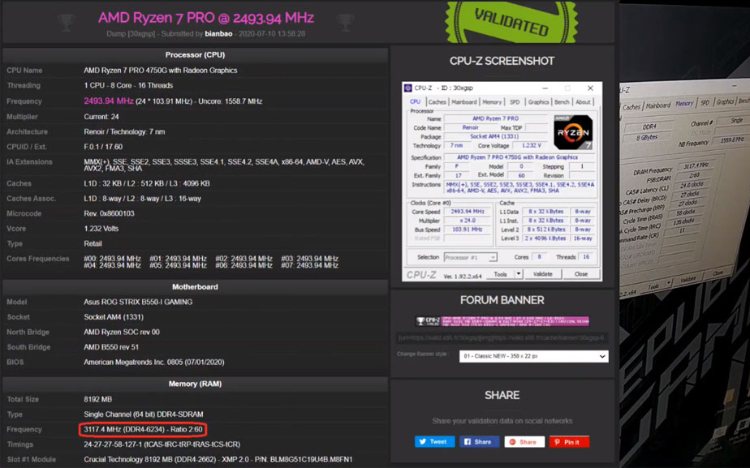This screenshot has height=468, width=750.
Task: Click the Close button in CPU-Z
Action: point(581,274)
